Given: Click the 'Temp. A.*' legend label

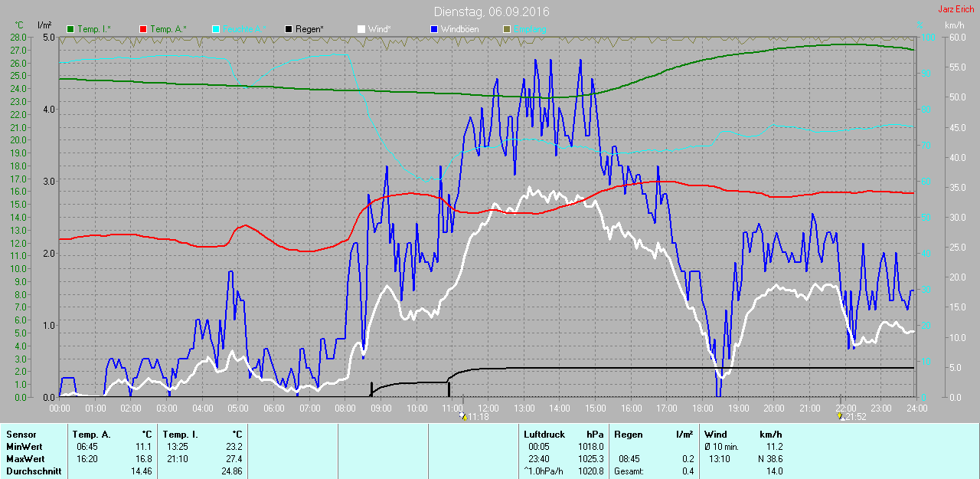Looking at the screenshot, I should (x=168, y=29).
